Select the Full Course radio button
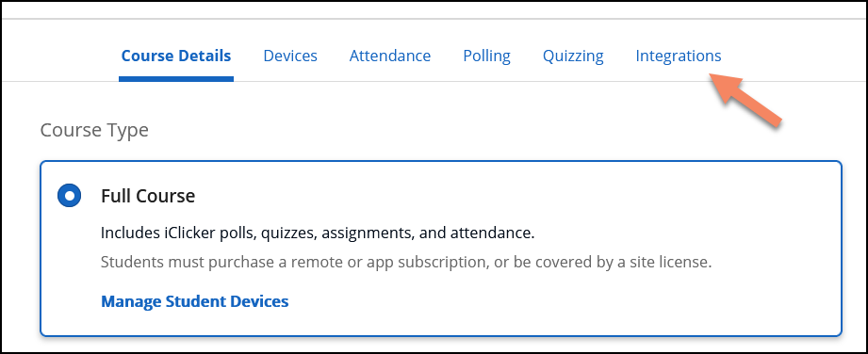Image resolution: width=868 pixels, height=354 pixels. click(69, 196)
